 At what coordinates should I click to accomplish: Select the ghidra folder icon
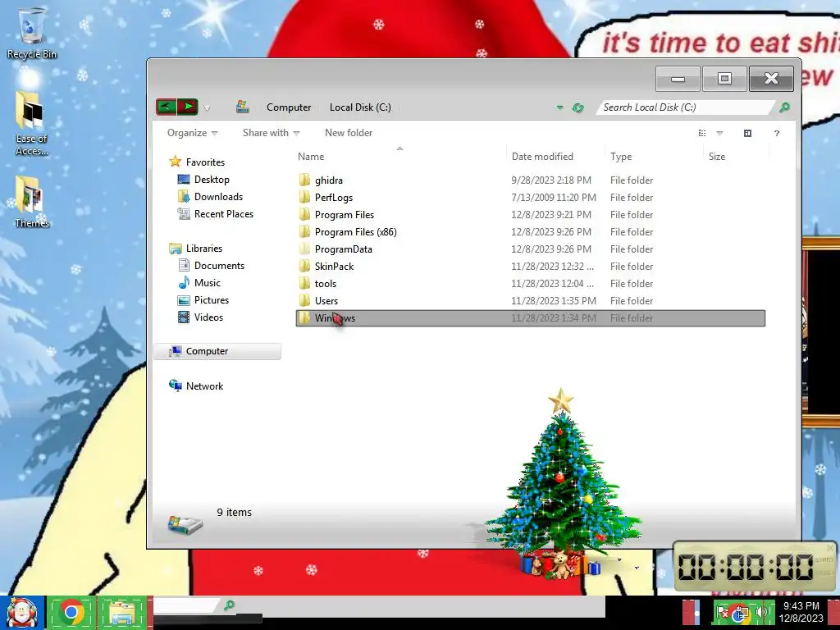point(304,180)
